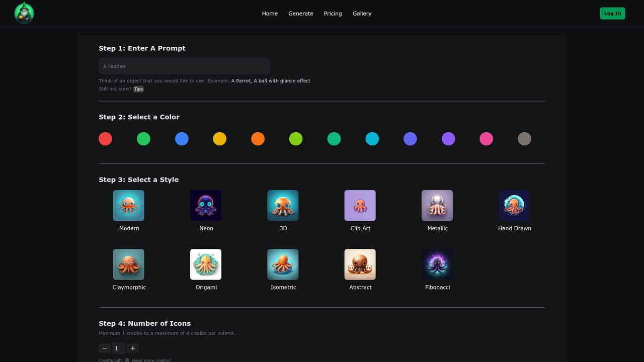Open the Tips badge
644x362 pixels.
pyautogui.click(x=138, y=89)
